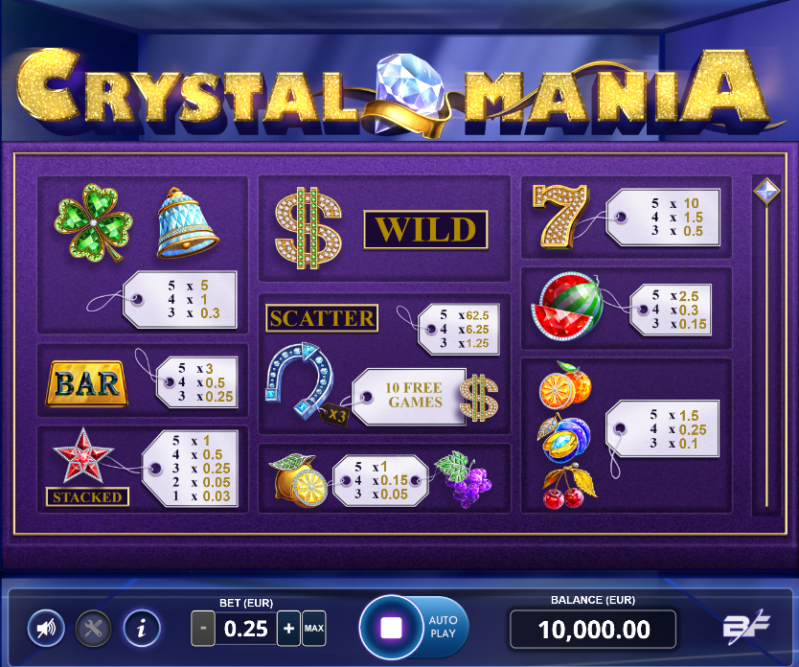The width and height of the screenshot is (799, 667).
Task: Stop the spin with the square button
Action: 391,628
